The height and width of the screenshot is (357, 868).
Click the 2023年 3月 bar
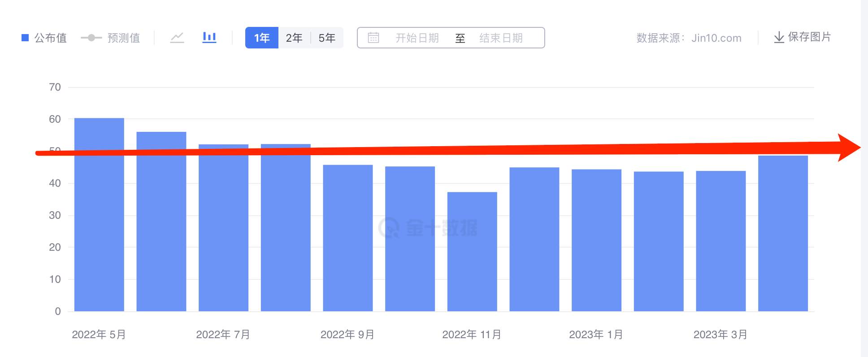[721, 241]
